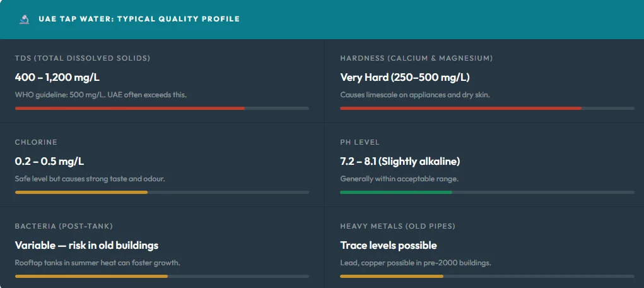
Task: Click the WHO guideline note under TDS
Action: [x=101, y=95]
